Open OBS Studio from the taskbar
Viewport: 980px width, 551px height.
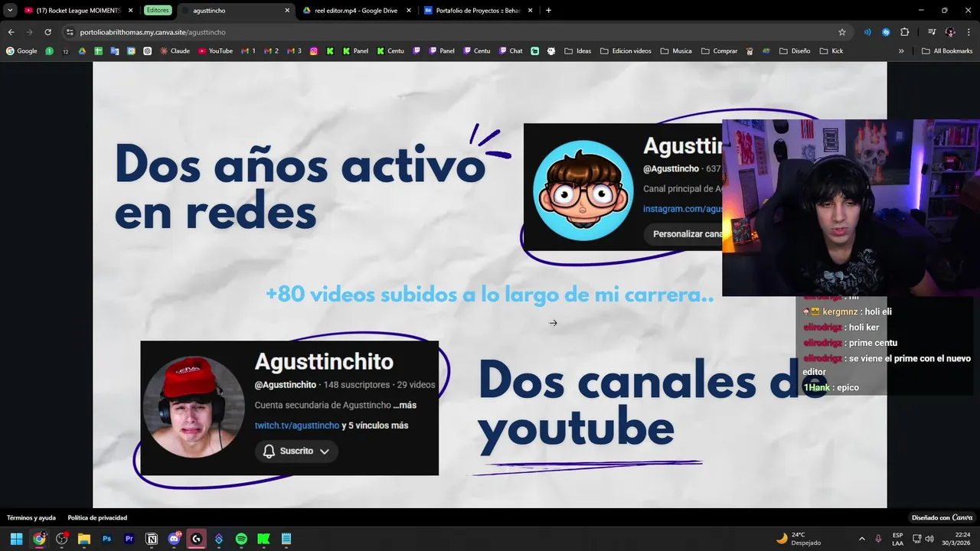point(62,539)
